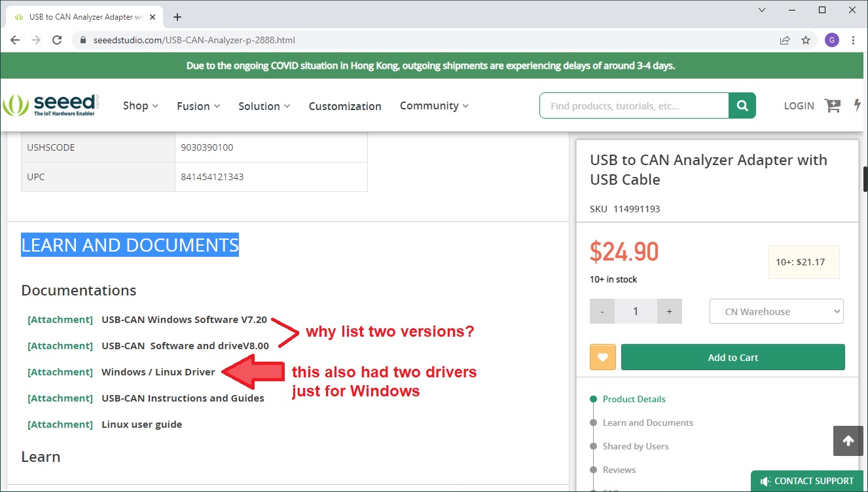Open the shopping cart
This screenshot has width=868, height=492.
click(x=833, y=105)
